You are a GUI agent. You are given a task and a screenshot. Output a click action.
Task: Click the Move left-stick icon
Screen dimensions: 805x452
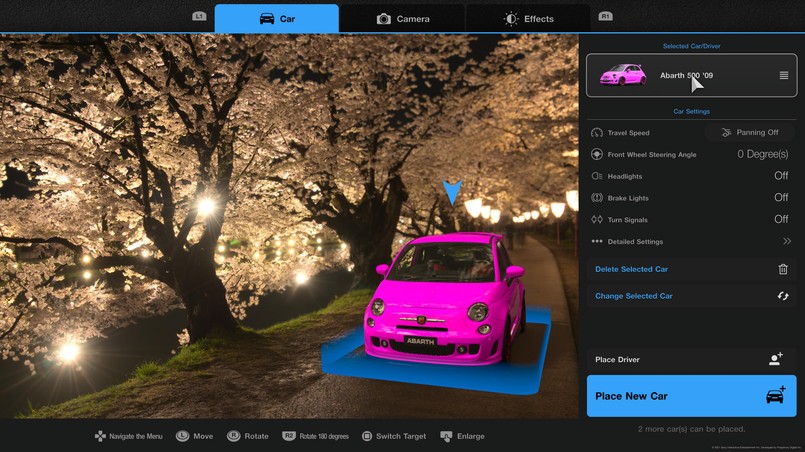point(182,436)
